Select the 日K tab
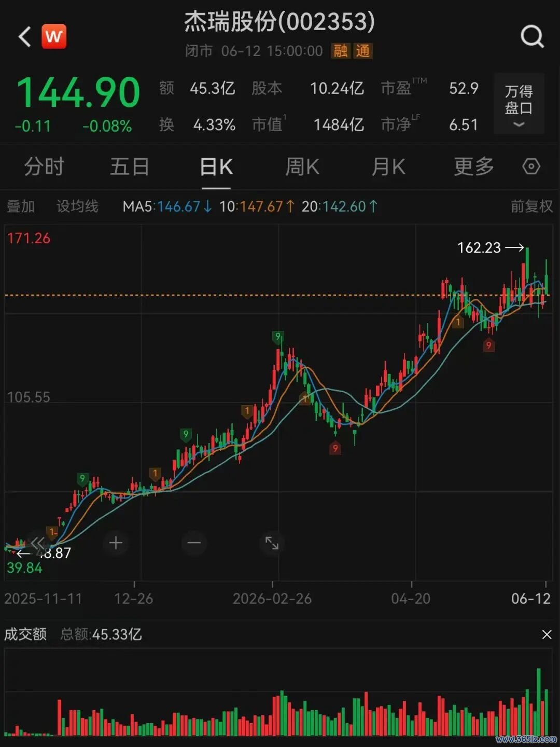Image resolution: width=560 pixels, height=747 pixels. point(216,167)
